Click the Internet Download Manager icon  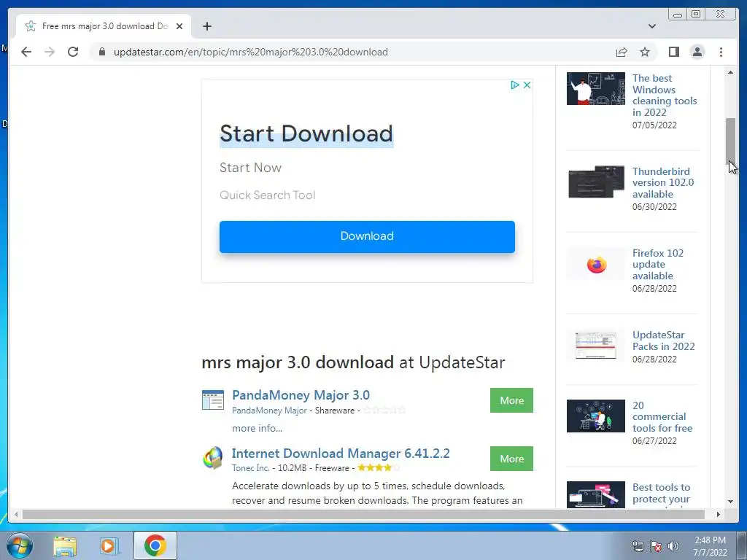212,458
